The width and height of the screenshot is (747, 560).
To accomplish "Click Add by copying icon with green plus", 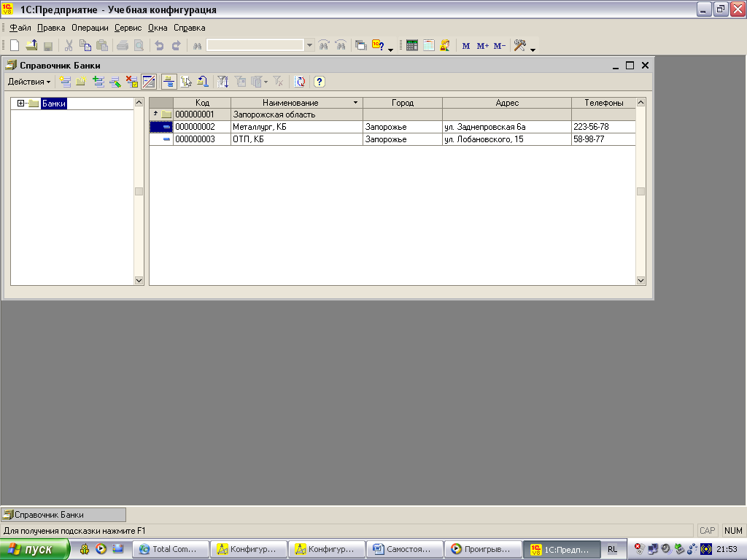I will click(x=98, y=82).
